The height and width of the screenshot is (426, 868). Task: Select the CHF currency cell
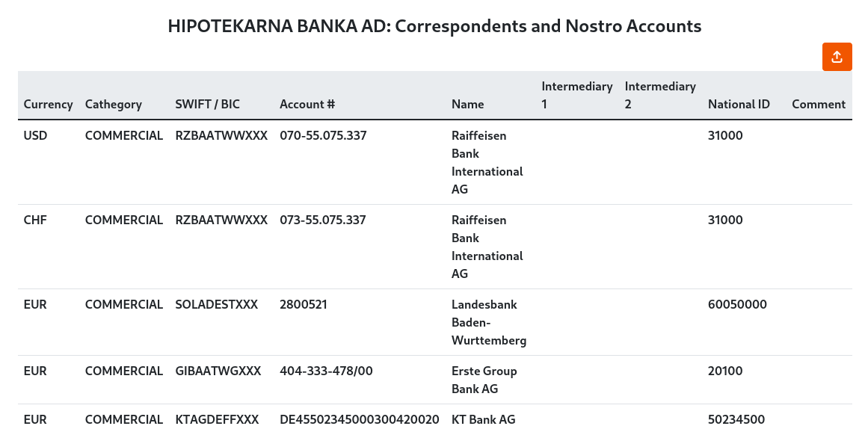(35, 220)
